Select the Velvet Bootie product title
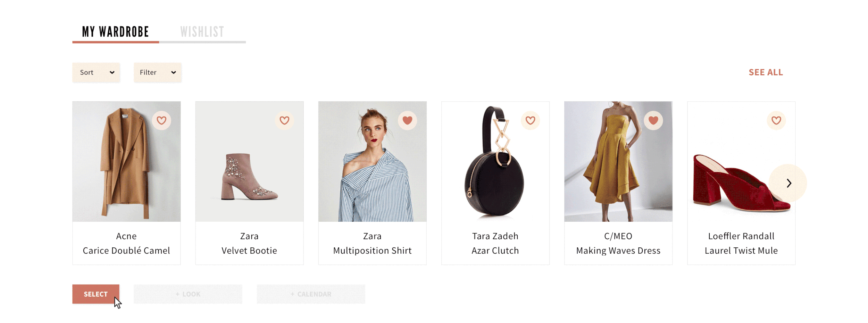This screenshot has width=868, height=323. pyautogui.click(x=249, y=250)
